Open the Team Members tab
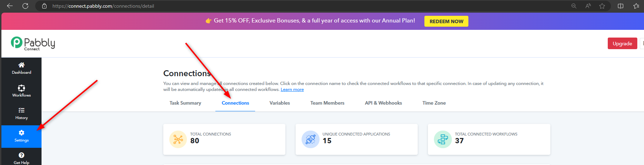The width and height of the screenshot is (644, 165). click(327, 103)
